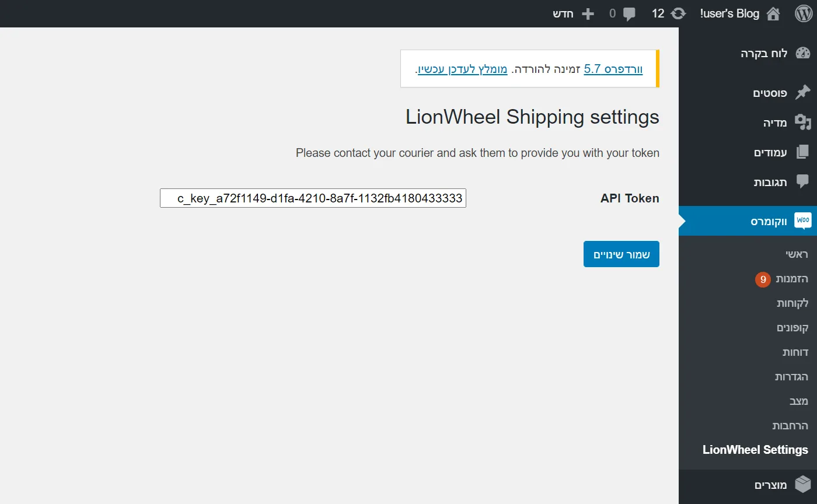Click the WooCommerce Woo icon
The image size is (817, 504).
[x=803, y=220]
